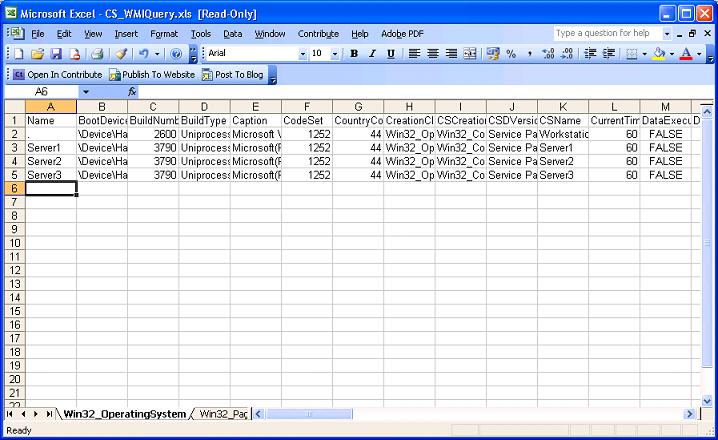This screenshot has height=440, width=718.
Task: Toggle Bold formatting
Action: [354, 54]
